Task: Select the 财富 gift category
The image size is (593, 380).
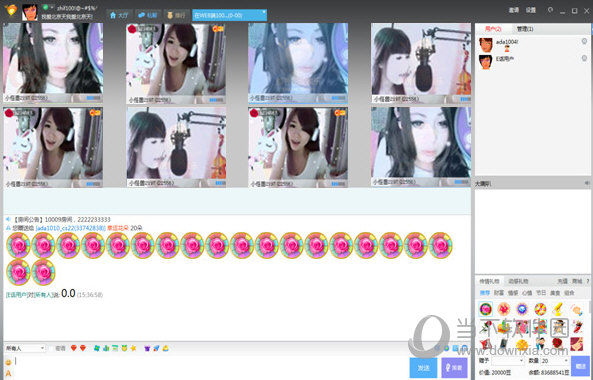Action: coord(499,293)
